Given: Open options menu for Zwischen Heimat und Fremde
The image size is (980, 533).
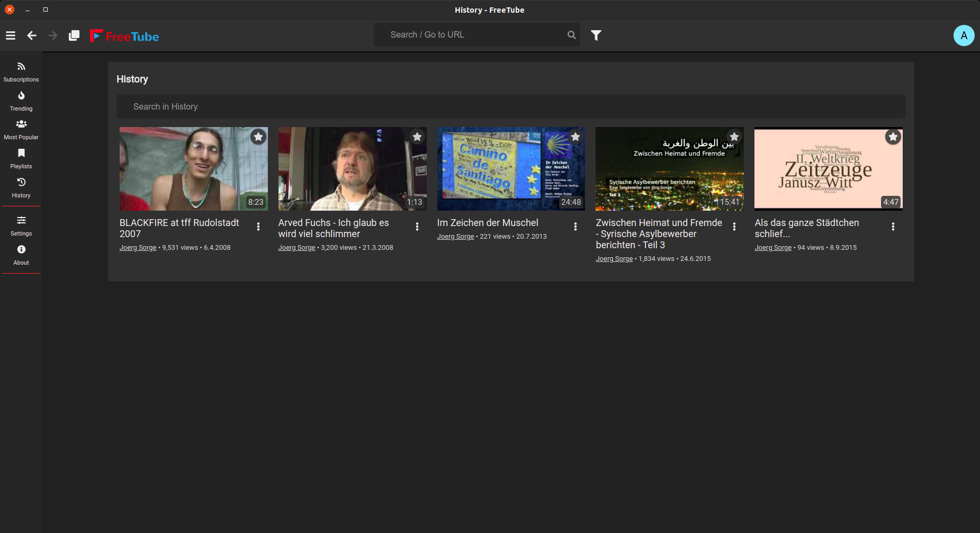Looking at the screenshot, I should click(734, 227).
